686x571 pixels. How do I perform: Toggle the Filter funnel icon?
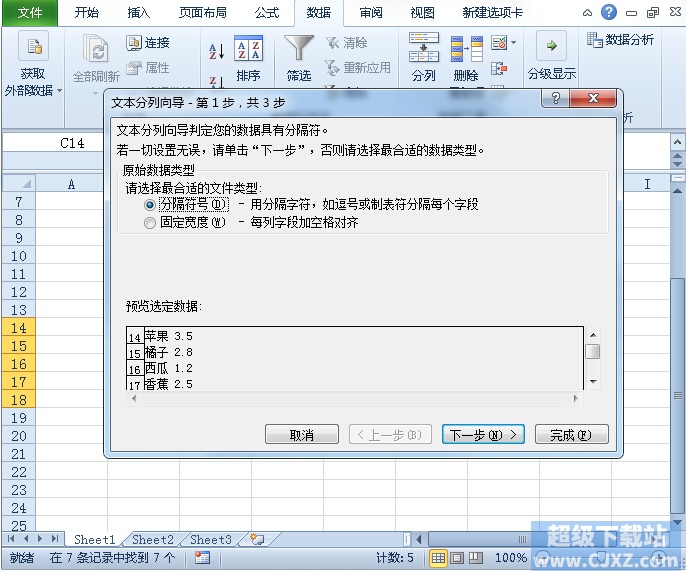(x=299, y=47)
